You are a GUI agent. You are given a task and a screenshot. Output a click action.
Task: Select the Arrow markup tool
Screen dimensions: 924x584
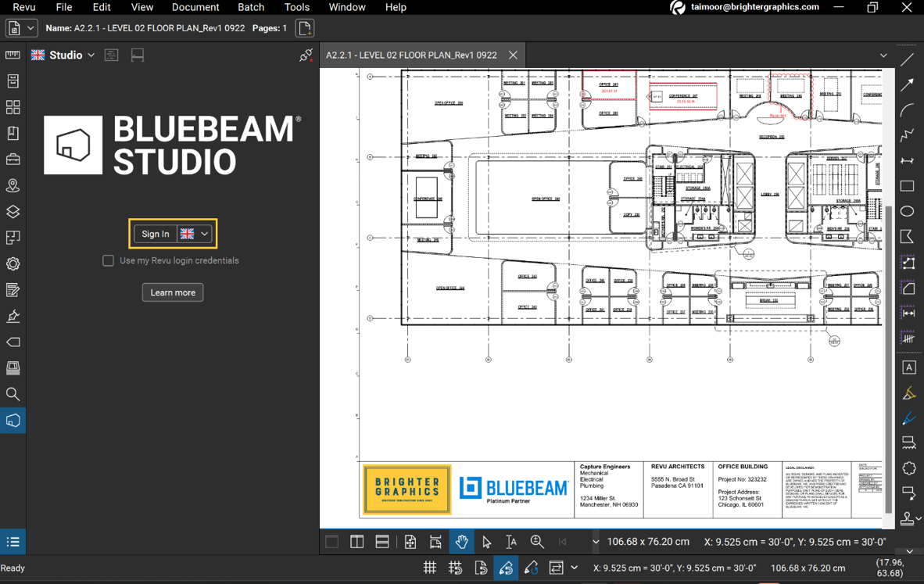tap(907, 84)
